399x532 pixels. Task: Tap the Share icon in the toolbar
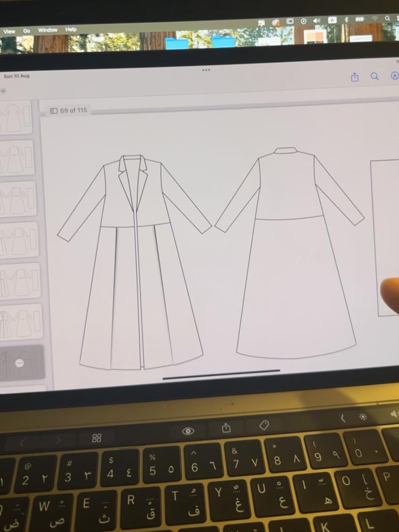[x=355, y=77]
